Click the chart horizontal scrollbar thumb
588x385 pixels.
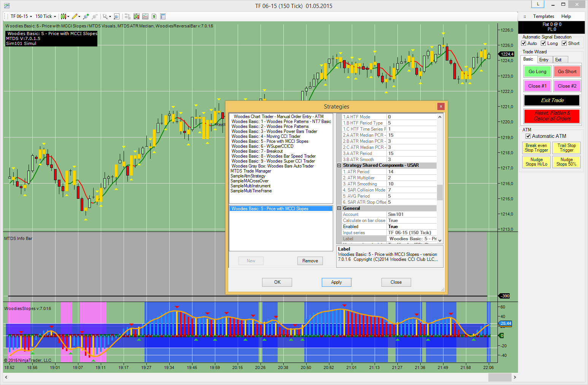(499, 377)
